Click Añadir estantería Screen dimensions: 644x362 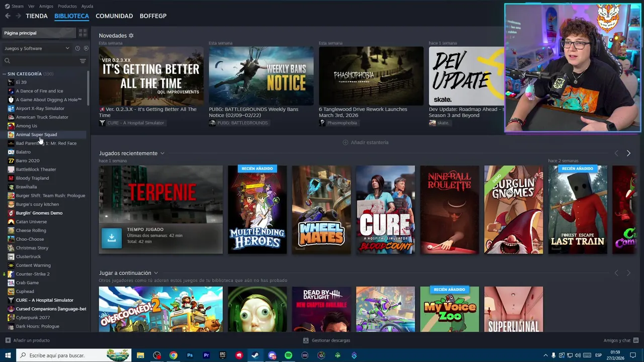click(x=366, y=142)
